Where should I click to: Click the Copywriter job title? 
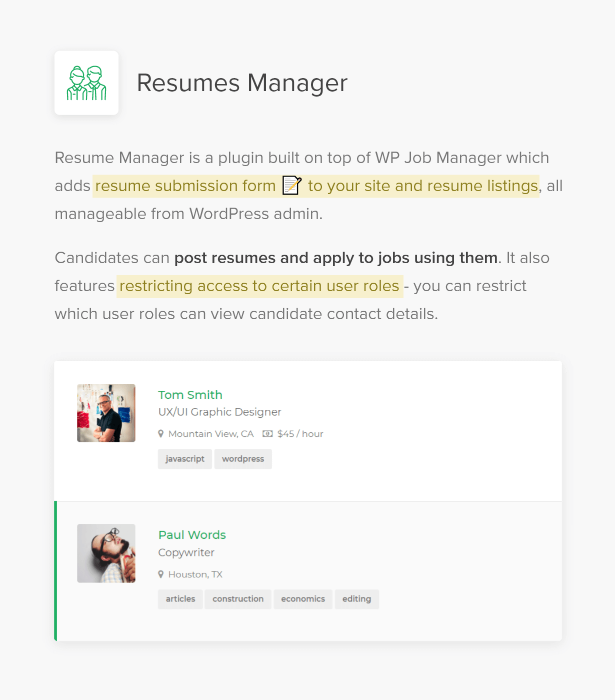pos(186,552)
